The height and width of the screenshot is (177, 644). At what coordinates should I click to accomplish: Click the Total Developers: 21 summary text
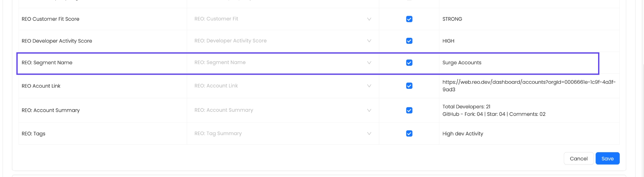pyautogui.click(x=466, y=107)
